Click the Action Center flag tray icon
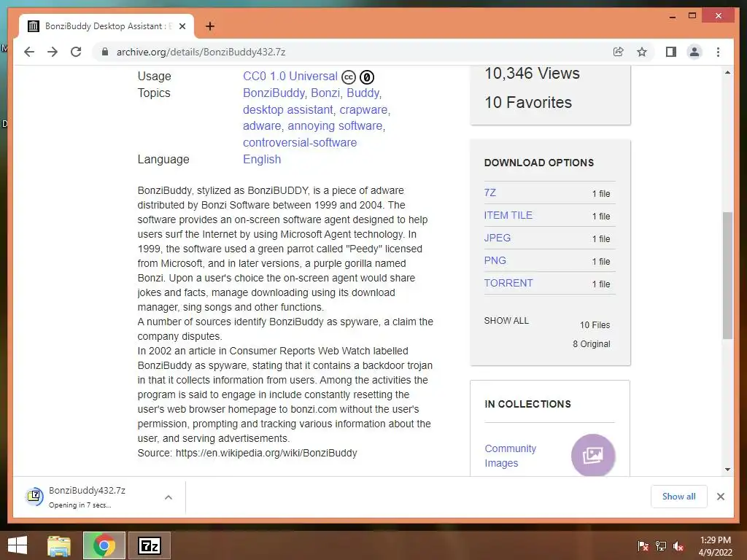The width and height of the screenshot is (747, 560). 643,545
